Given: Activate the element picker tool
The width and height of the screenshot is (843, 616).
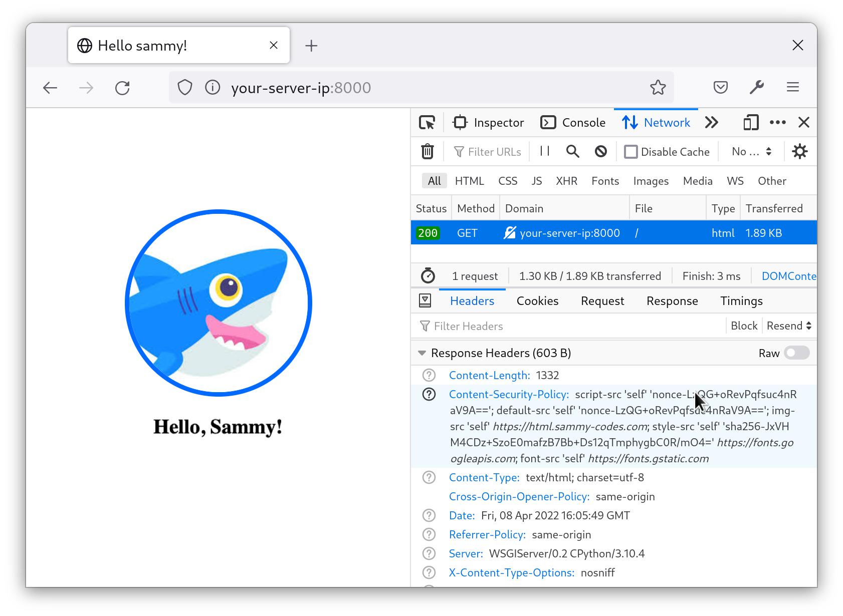Looking at the screenshot, I should coord(427,122).
